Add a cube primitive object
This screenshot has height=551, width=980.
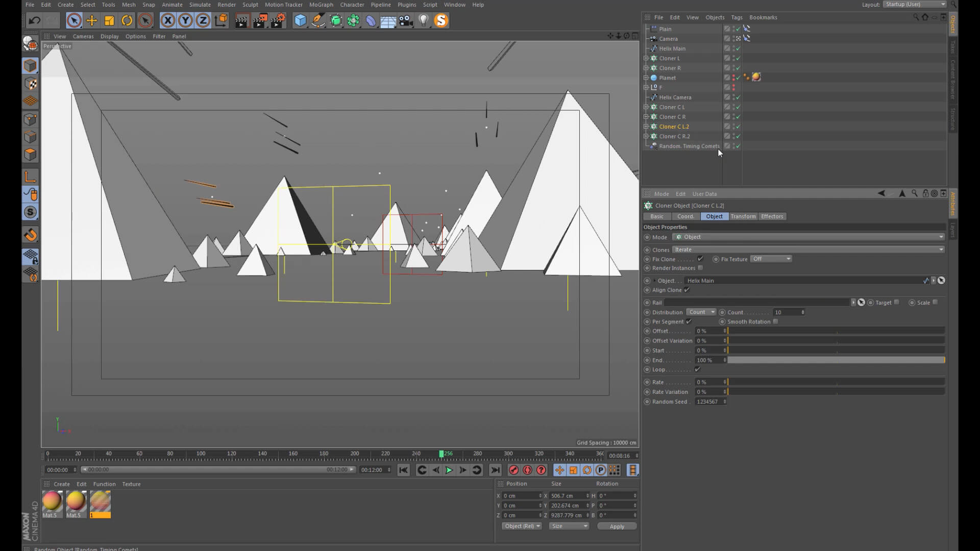(x=300, y=20)
